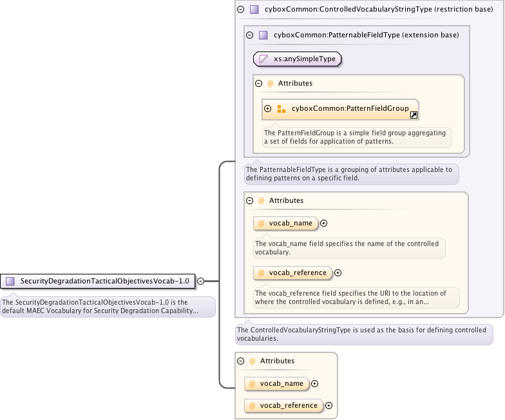Select the xs:anySimpleType node
This screenshot has width=505, height=420.
[304, 59]
